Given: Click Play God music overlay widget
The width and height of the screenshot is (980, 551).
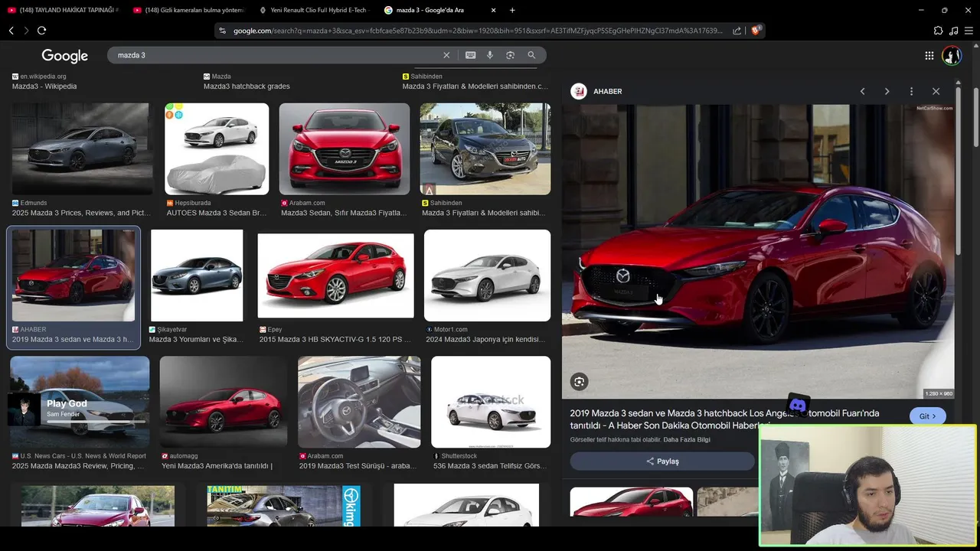Looking at the screenshot, I should 77,409.
